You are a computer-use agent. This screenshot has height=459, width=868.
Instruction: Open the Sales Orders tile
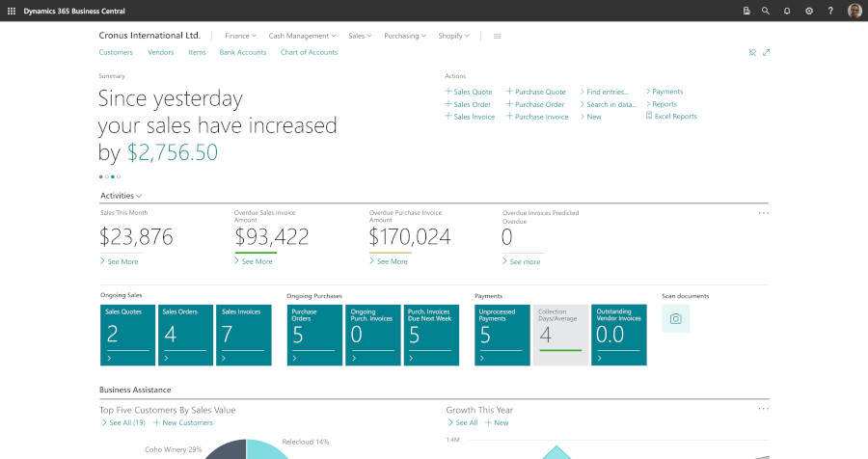(185, 335)
